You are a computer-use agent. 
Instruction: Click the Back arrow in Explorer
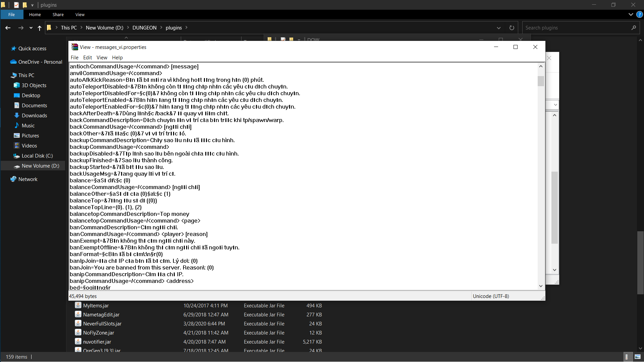click(8, 28)
